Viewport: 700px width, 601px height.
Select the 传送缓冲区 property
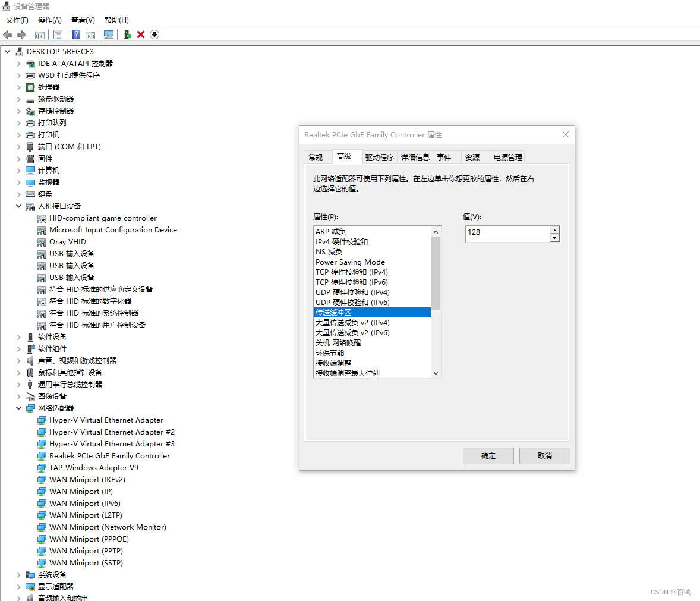click(373, 313)
